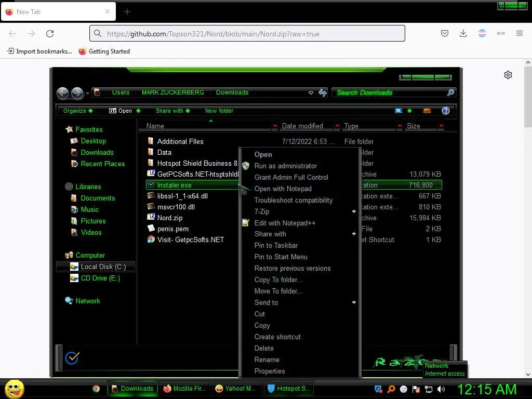Choose Troubleshoot compatibility

pos(294,200)
